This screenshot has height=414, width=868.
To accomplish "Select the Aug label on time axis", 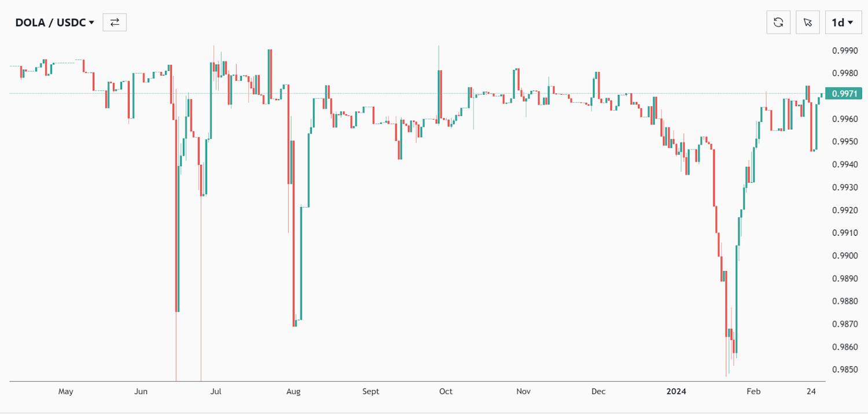I will click(x=293, y=391).
